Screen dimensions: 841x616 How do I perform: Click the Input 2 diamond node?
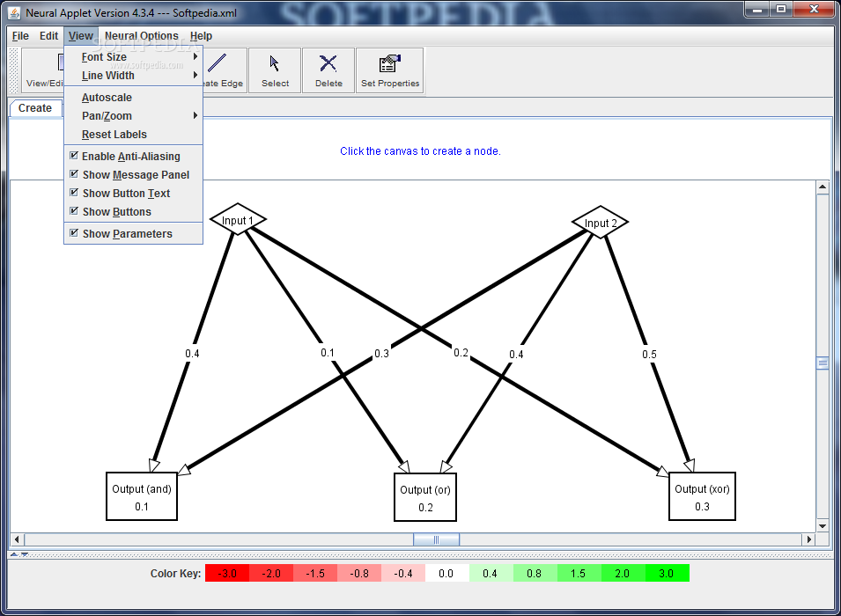[601, 222]
